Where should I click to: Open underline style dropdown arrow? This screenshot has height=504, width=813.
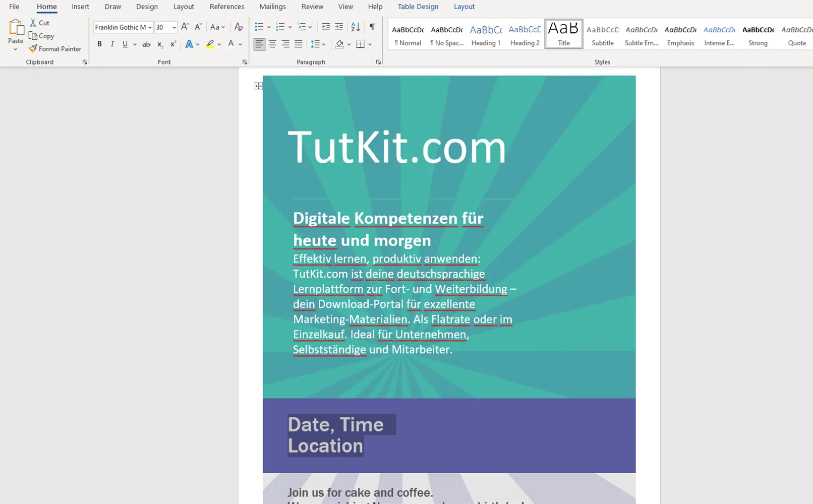click(135, 44)
